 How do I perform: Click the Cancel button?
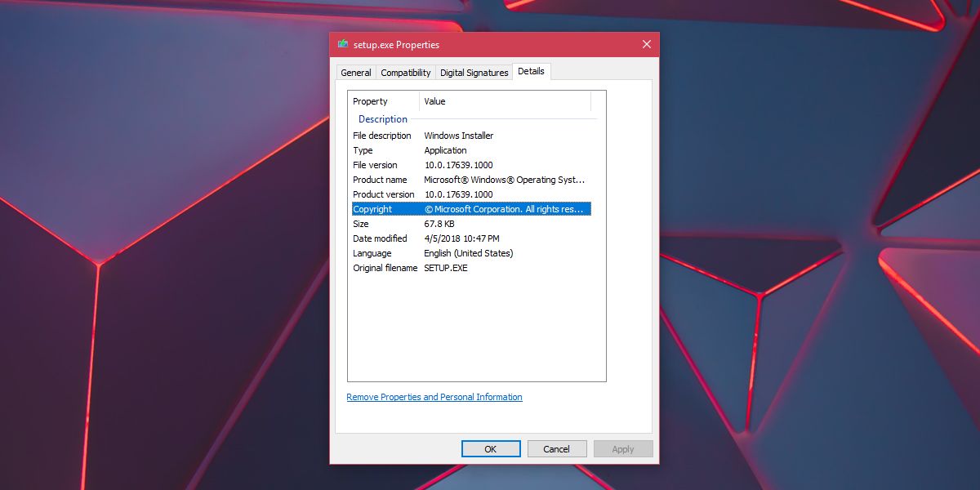[x=557, y=448]
